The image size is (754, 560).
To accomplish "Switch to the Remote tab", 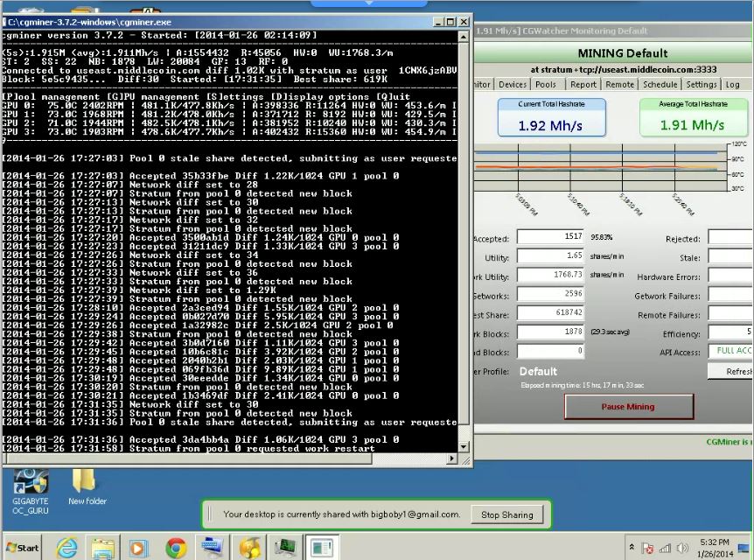I will pos(620,84).
